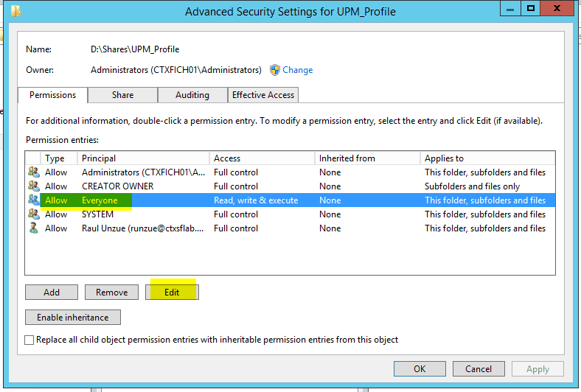Click the path D:\Shares\UPM_Profile
The width and height of the screenshot is (581, 392).
coord(135,49)
